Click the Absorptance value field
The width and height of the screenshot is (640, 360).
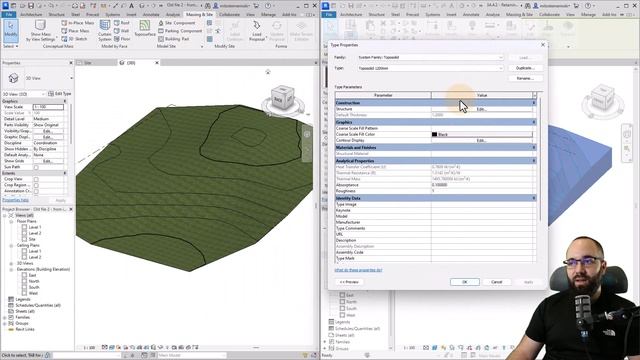tap(483, 185)
